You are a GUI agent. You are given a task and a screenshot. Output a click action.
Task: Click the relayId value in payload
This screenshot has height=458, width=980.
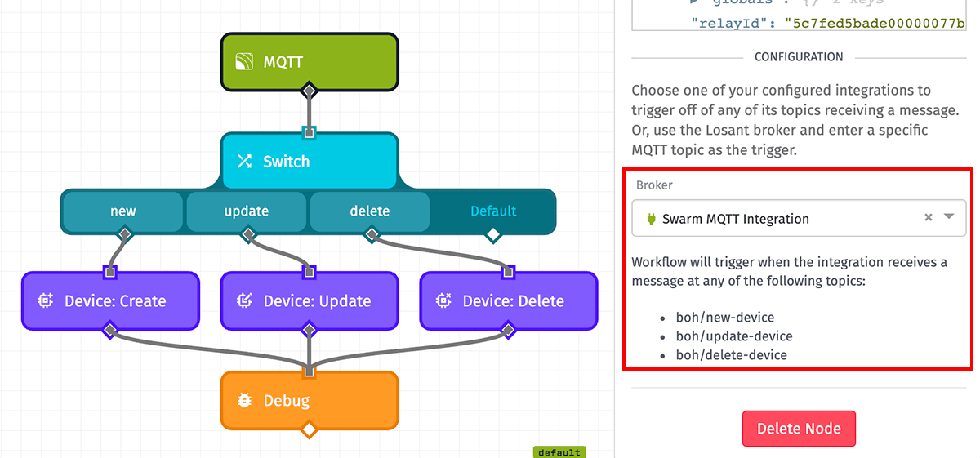[x=875, y=23]
